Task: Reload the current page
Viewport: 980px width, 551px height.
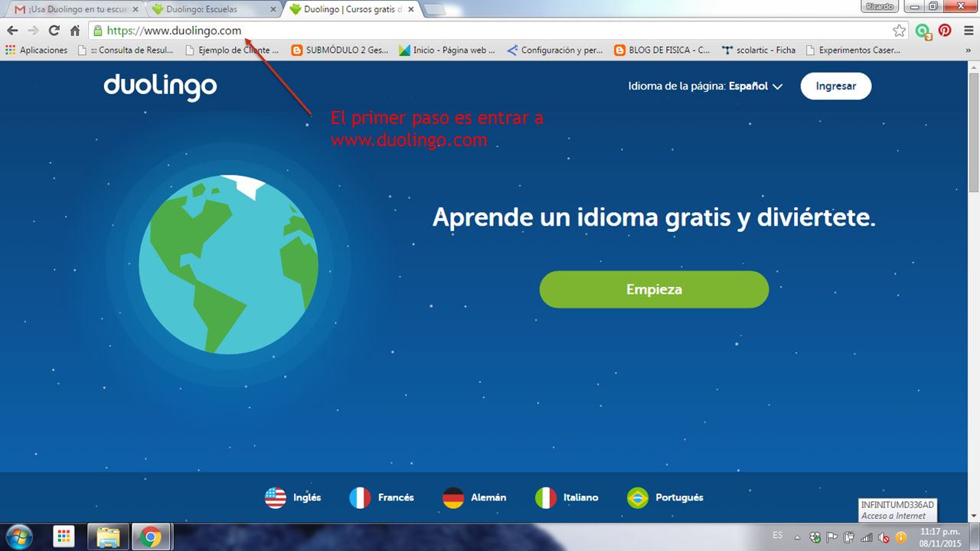Action: click(54, 31)
